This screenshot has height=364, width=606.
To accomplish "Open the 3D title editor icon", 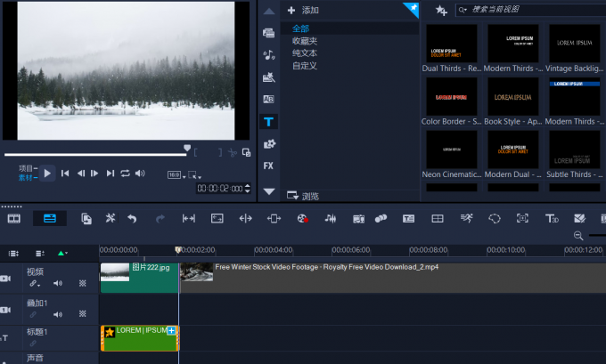I will coord(552,219).
